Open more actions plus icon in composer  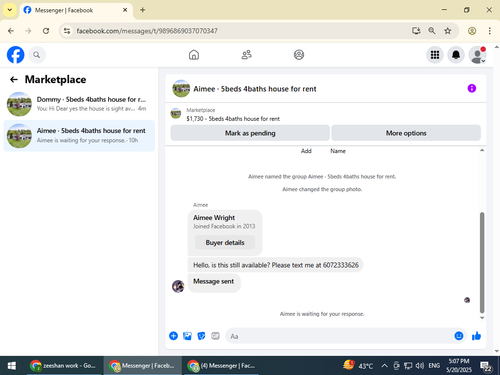[x=173, y=336]
